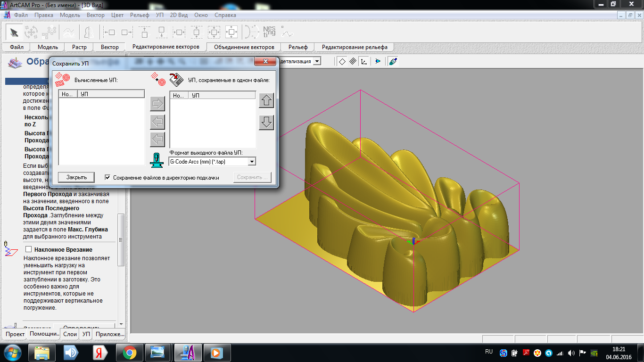
Task: Click the Сохранить button in dialog
Action: [x=253, y=178]
